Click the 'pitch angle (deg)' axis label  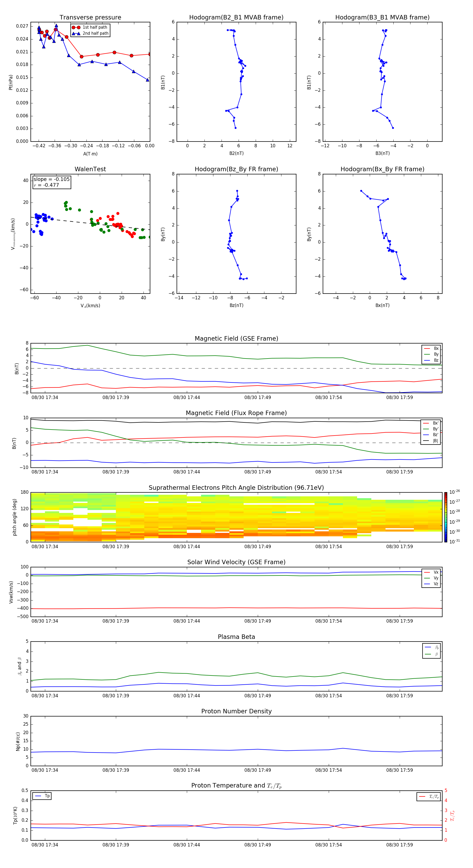[x=14, y=517]
